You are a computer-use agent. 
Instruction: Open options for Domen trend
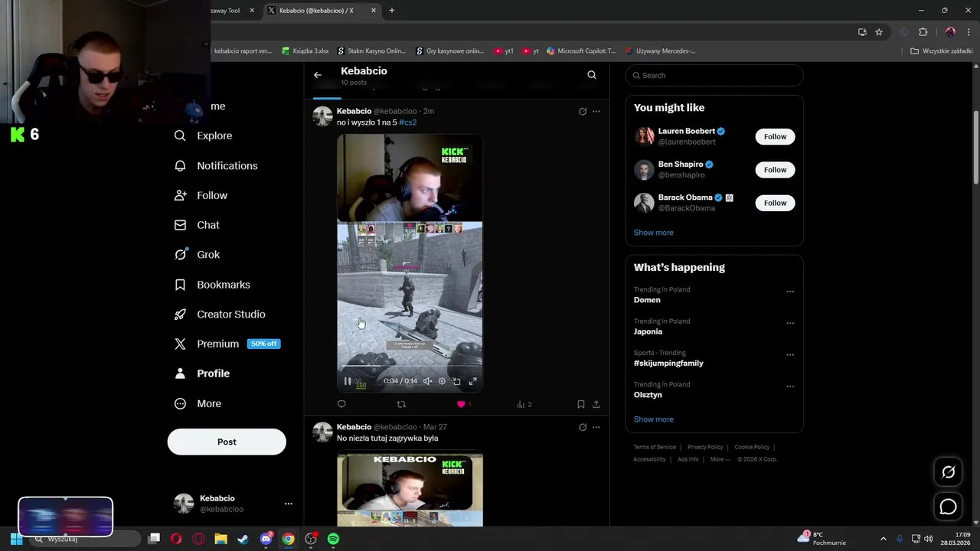790,291
